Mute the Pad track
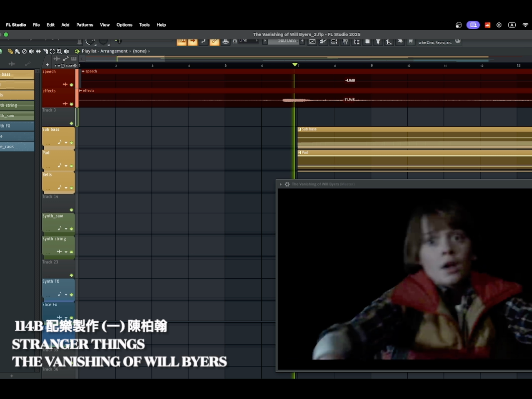Image resolution: width=532 pixels, height=399 pixels. pos(71,166)
